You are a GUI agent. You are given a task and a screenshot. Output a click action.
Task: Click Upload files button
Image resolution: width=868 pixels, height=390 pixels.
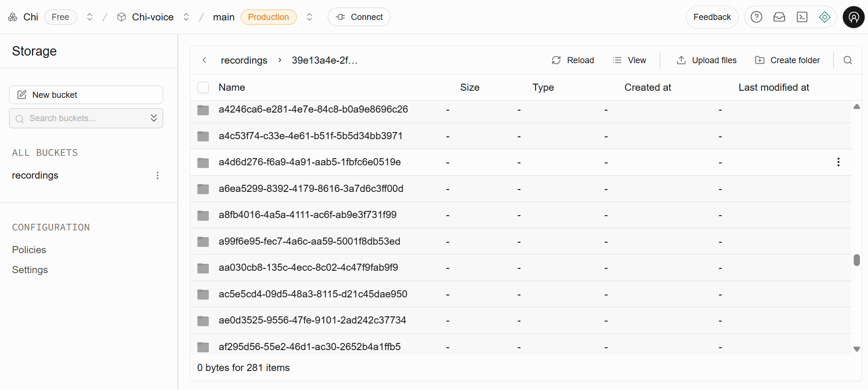tap(707, 60)
